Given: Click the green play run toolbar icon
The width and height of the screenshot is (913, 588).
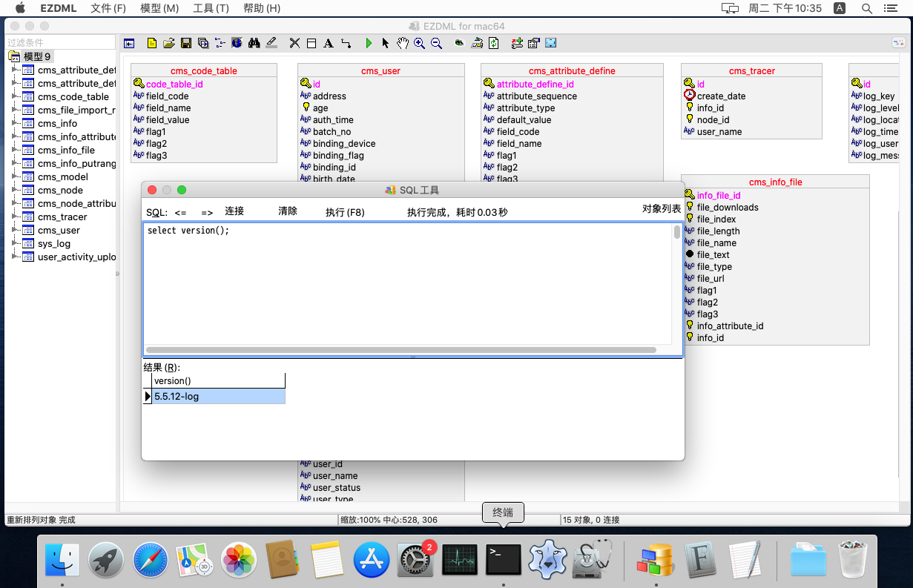Looking at the screenshot, I should pyautogui.click(x=369, y=44).
